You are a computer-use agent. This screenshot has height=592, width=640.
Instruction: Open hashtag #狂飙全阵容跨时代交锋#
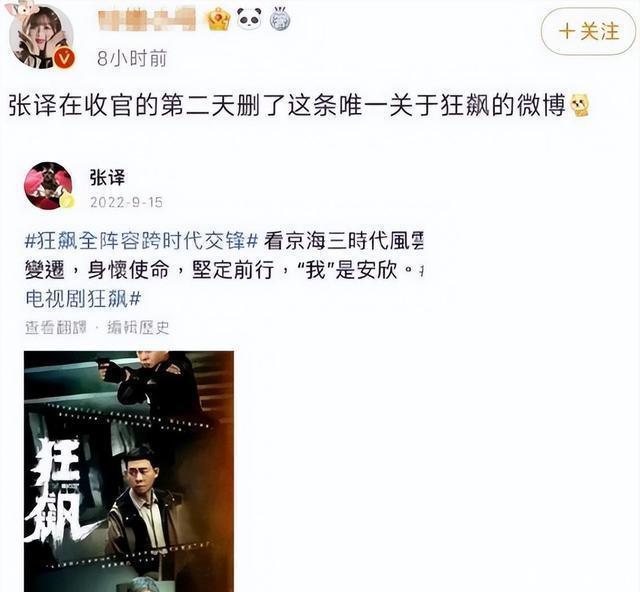[x=142, y=241]
